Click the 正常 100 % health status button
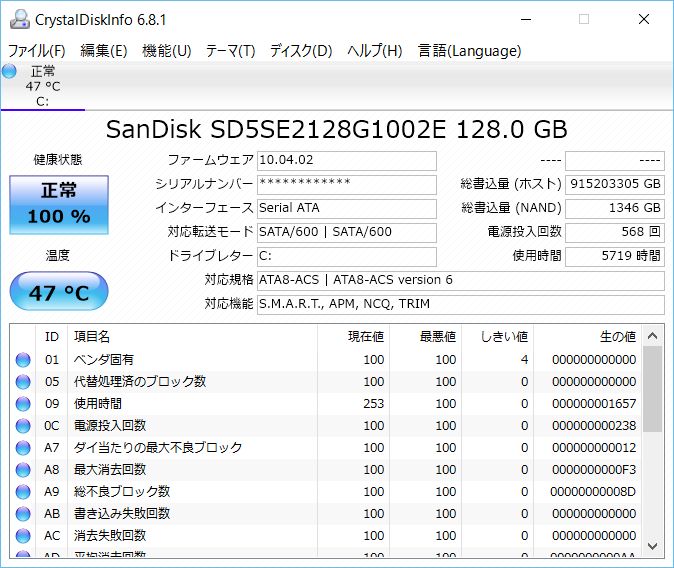Viewport: 674px width, 568px height. [59, 205]
